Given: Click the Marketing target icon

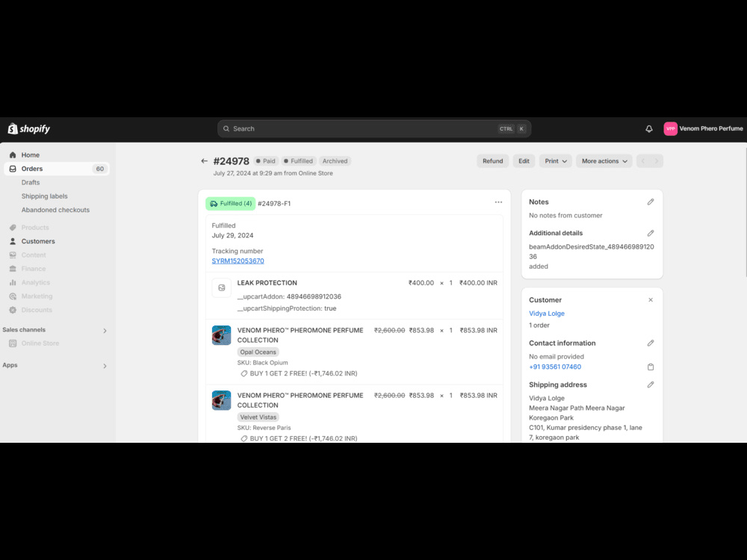Looking at the screenshot, I should point(13,296).
